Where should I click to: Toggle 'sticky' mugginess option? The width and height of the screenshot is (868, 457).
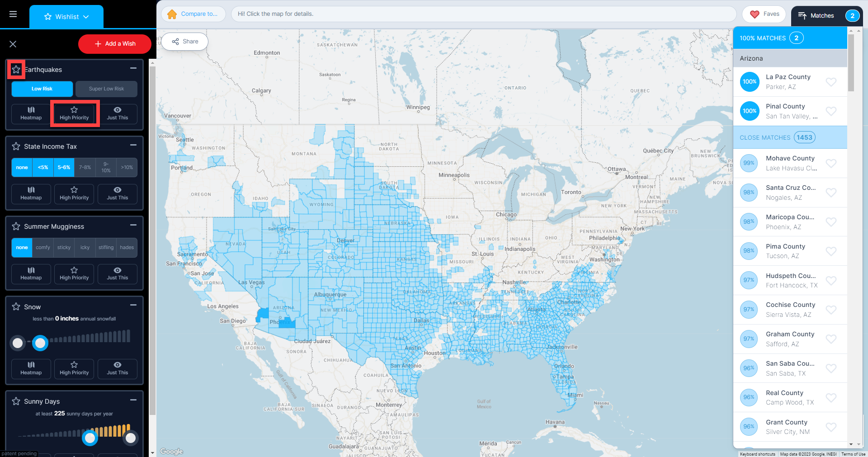tap(64, 248)
